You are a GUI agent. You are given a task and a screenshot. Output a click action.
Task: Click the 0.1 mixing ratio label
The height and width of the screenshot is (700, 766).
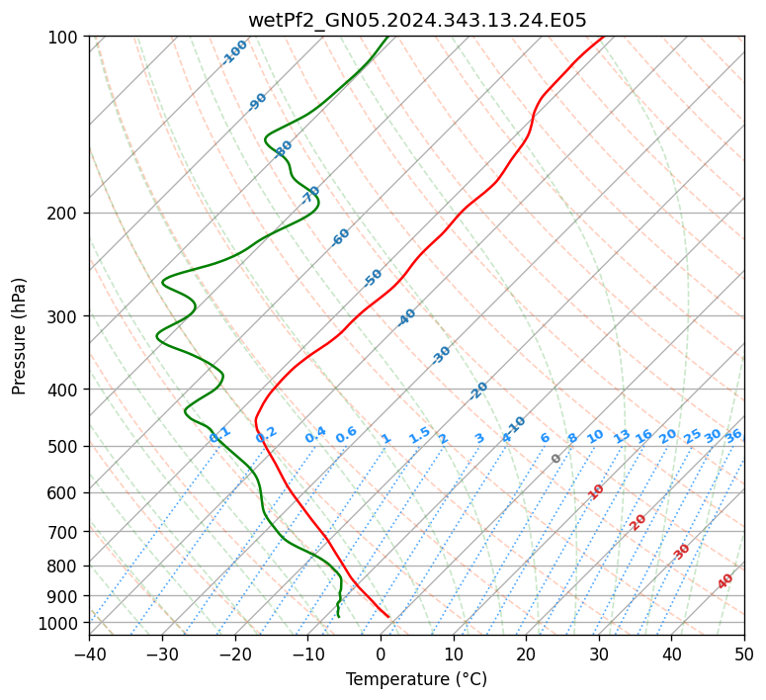point(219,434)
